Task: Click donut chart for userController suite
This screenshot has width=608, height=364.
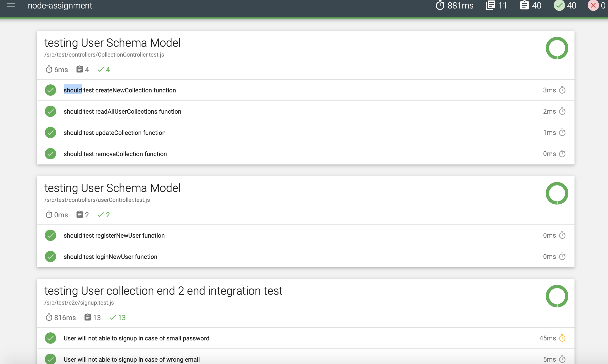Action: [x=557, y=193]
